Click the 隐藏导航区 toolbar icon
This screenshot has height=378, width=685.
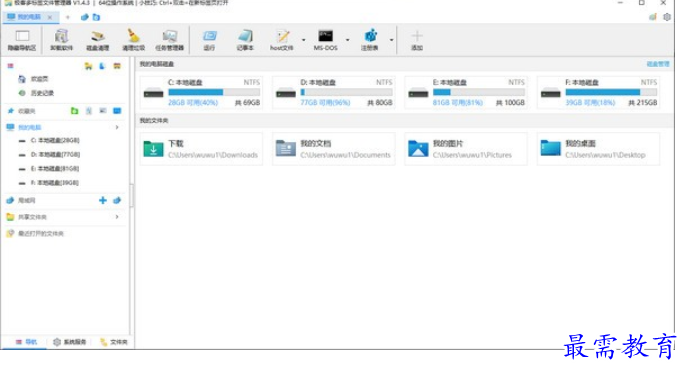pos(22,40)
